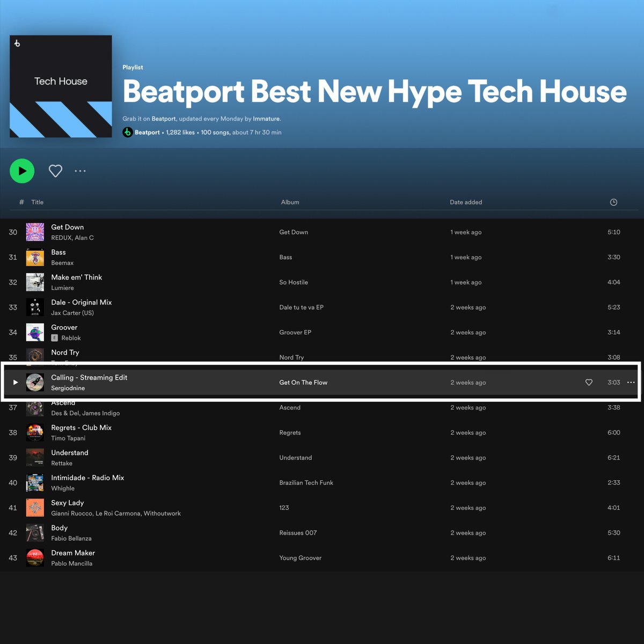This screenshot has height=644, width=644.
Task: Open Des & Del artist link
Action: pyautogui.click(x=64, y=413)
